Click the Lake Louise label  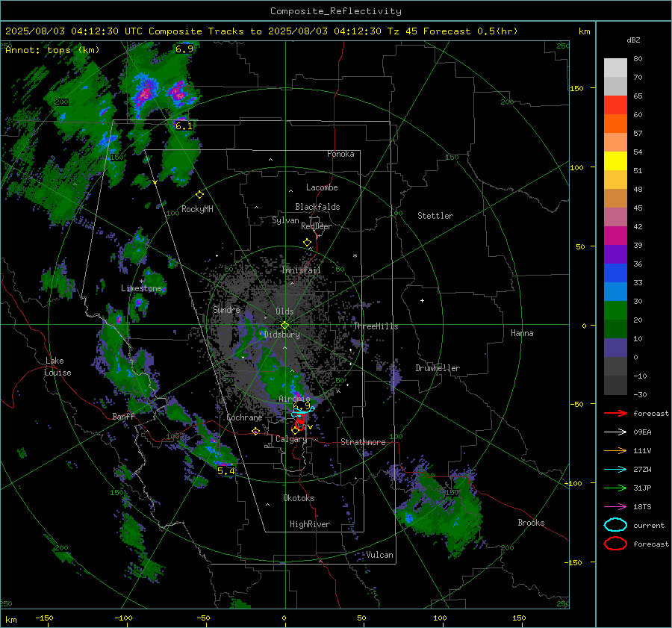[x=57, y=367]
